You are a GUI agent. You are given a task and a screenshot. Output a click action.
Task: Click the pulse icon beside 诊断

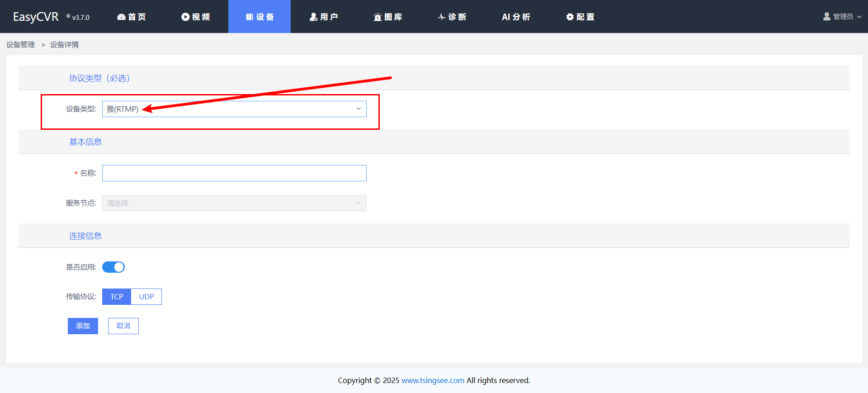(442, 17)
